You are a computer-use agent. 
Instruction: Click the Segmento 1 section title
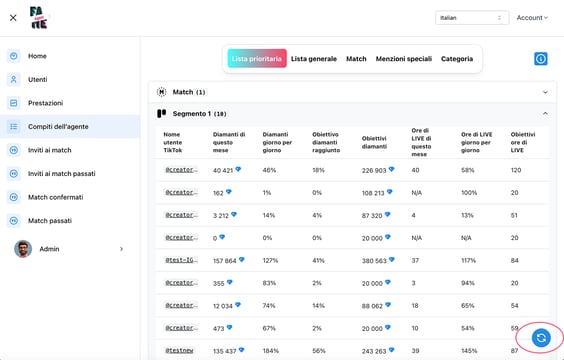[200, 114]
